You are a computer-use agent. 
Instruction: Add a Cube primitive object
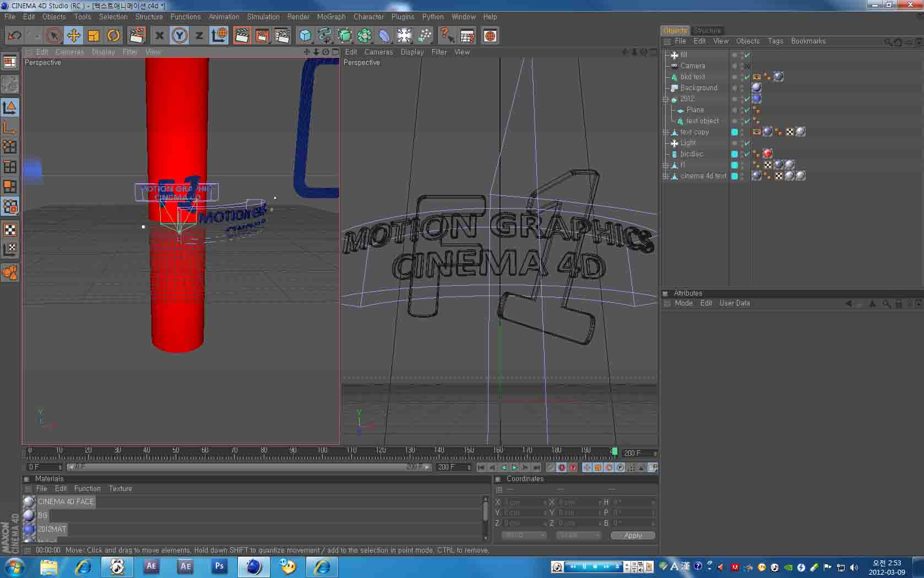305,36
